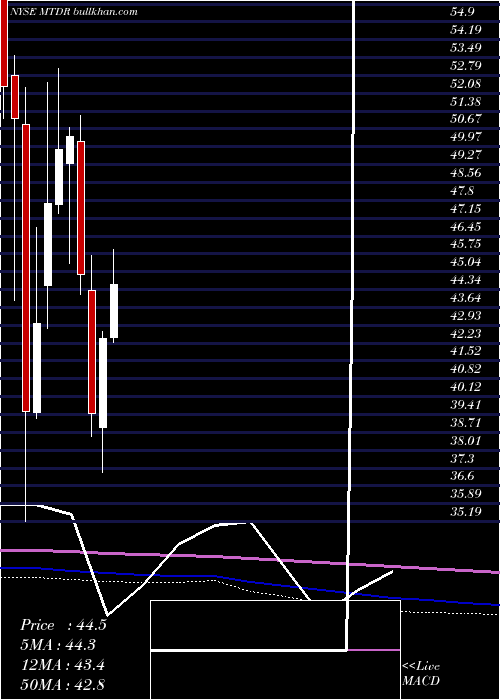
Task: Click the 47.15 price axis label
Action: pos(466,208)
